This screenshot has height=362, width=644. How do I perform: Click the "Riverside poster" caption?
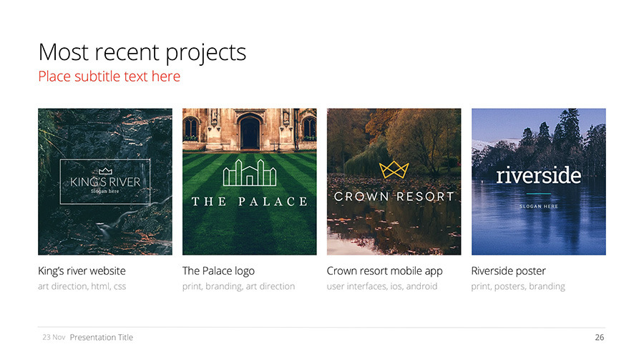508,271
